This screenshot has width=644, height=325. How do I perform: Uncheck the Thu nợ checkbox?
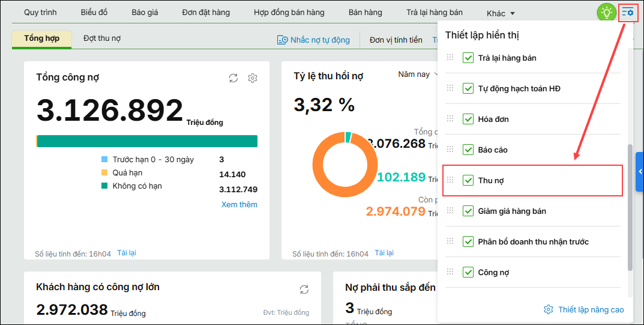coord(468,180)
